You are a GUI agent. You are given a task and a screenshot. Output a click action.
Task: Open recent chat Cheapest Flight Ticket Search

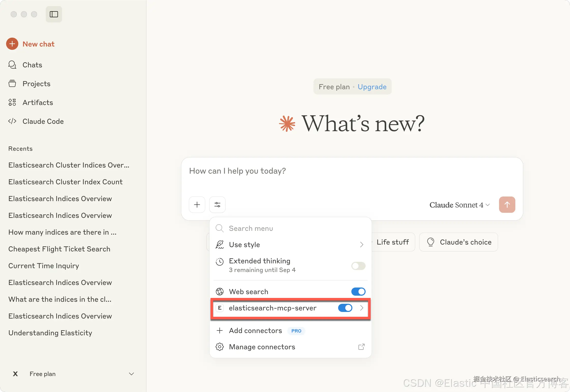tap(59, 249)
